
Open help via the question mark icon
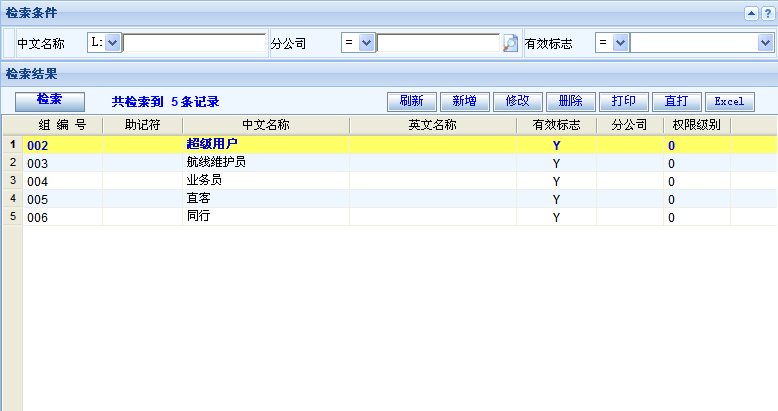click(767, 13)
